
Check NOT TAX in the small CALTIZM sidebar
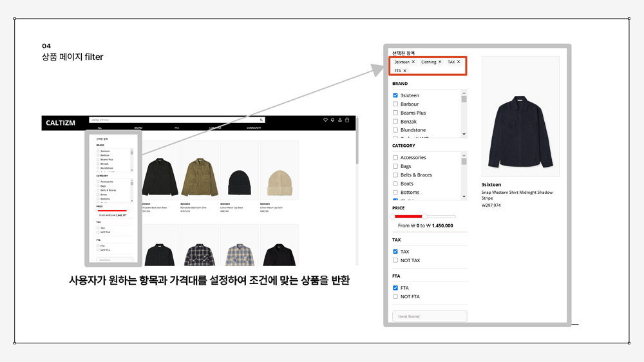point(98,232)
